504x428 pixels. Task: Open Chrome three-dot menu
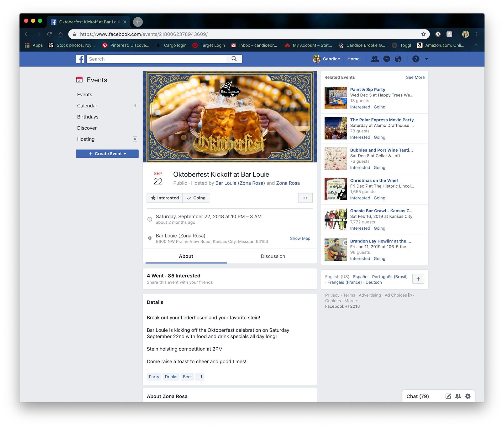pos(477,34)
